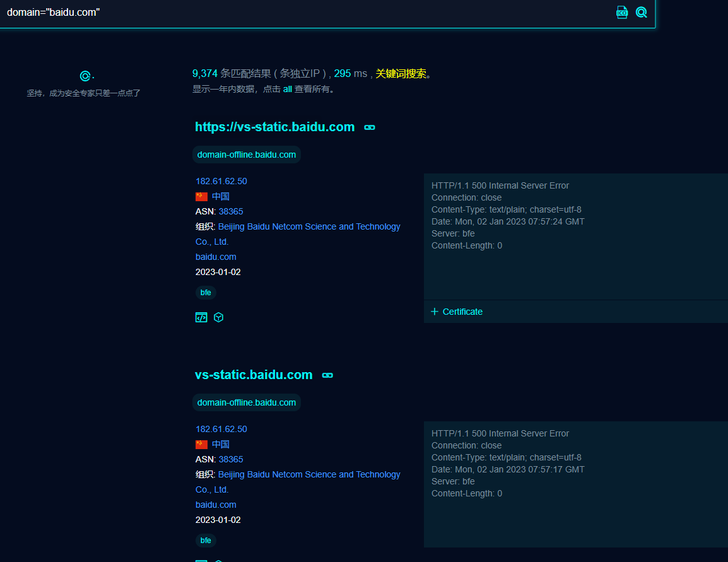Click the bfe tag in second result
Viewport: 728px width, 562px height.
(206, 540)
